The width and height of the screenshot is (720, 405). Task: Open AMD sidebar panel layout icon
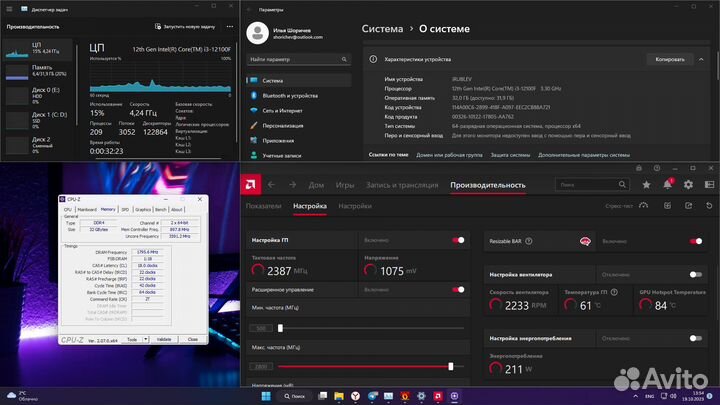click(x=709, y=185)
